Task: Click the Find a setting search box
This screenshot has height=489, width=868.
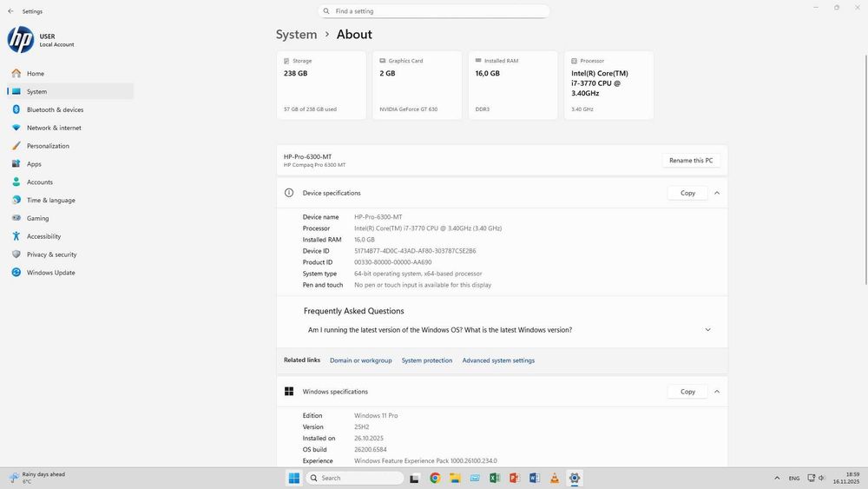Action: coord(434,11)
